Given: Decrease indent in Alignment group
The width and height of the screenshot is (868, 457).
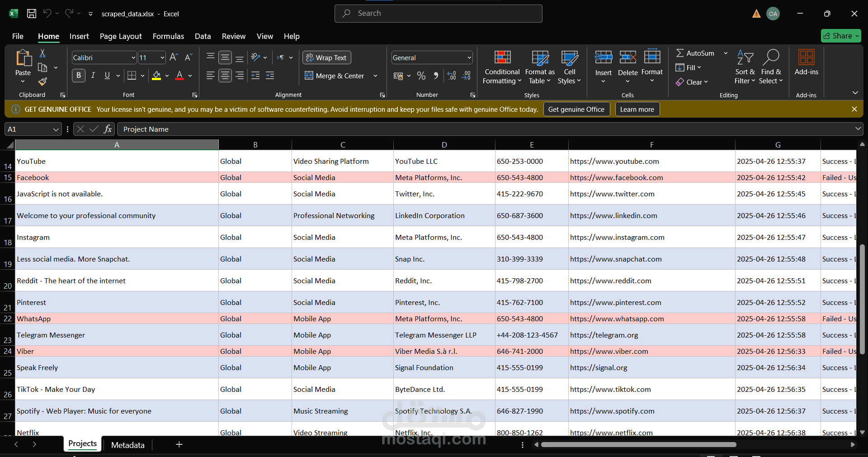Looking at the screenshot, I should tap(255, 76).
